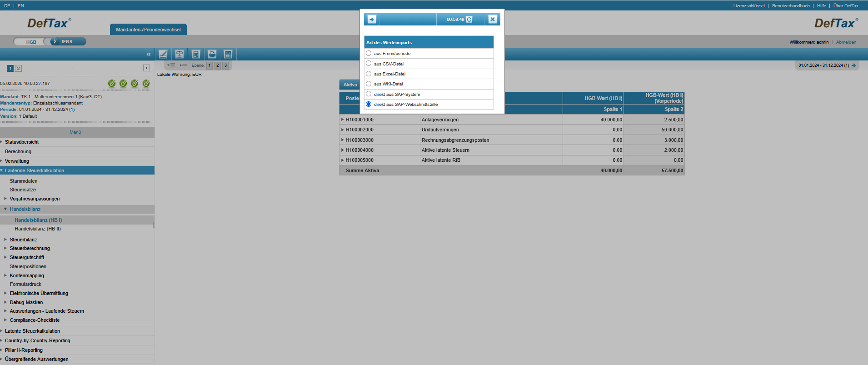Click the print toolbar icon
The image size is (868, 365).
(212, 54)
